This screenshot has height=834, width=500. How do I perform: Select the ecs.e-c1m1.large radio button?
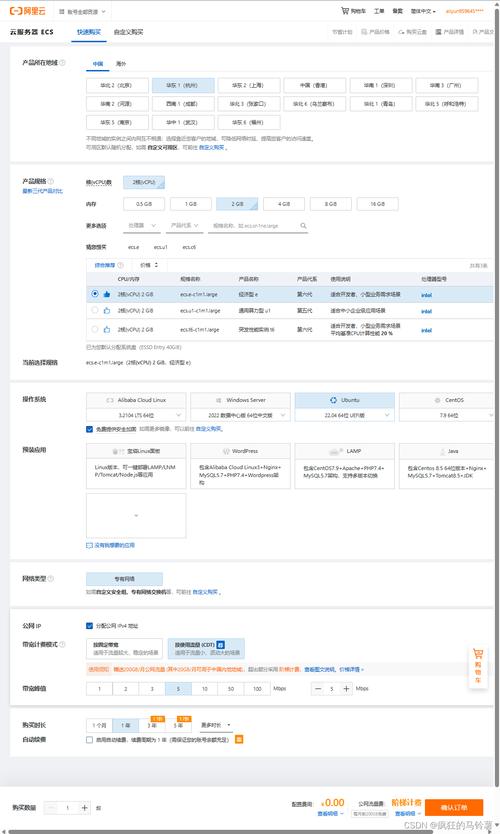tap(95, 294)
